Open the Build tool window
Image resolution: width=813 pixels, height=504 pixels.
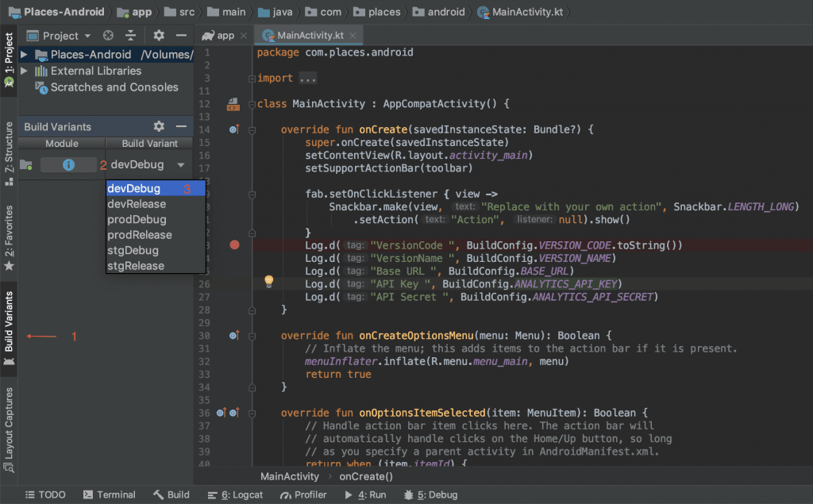[x=171, y=494]
